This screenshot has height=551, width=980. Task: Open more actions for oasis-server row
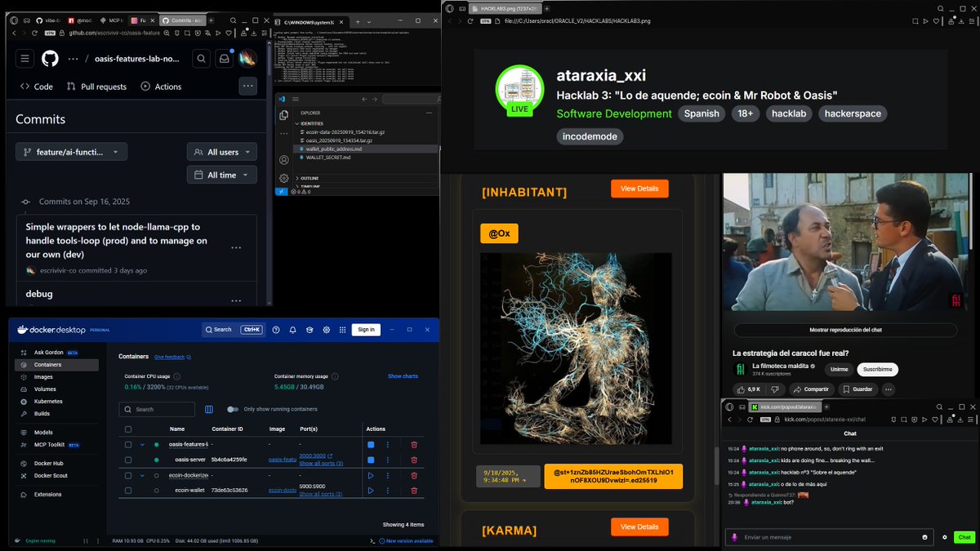pos(388,460)
